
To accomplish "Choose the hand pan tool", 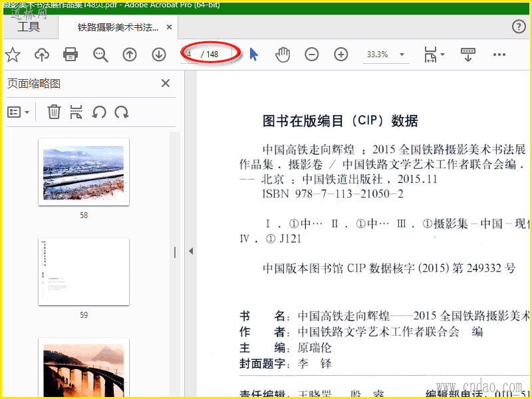I will click(282, 55).
